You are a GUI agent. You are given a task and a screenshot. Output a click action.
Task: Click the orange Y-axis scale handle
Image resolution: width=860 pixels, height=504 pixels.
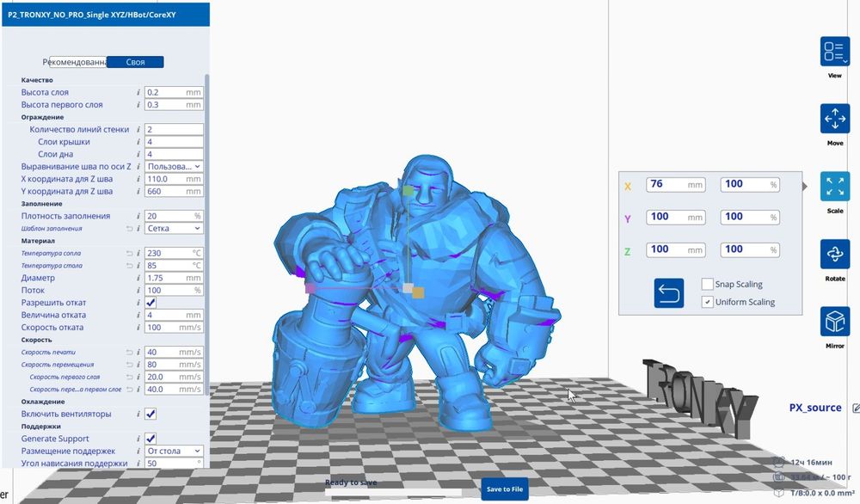click(x=418, y=293)
